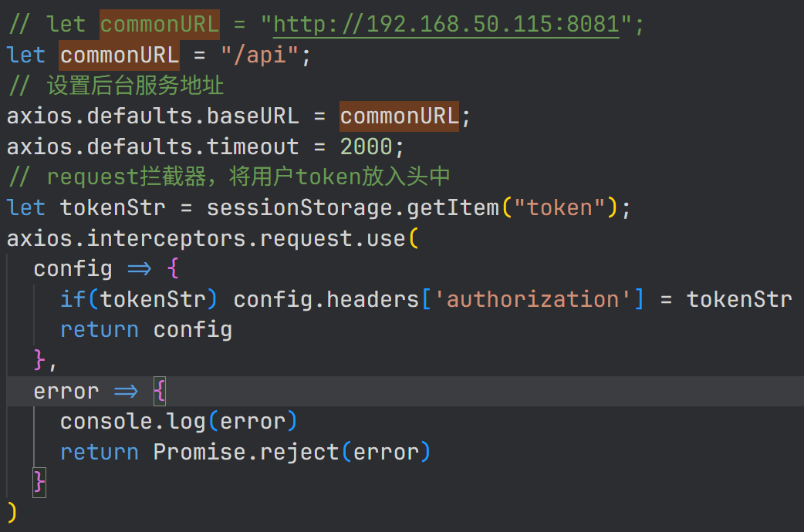Click console.log(error) line
This screenshot has height=532, width=804.
tap(178, 422)
